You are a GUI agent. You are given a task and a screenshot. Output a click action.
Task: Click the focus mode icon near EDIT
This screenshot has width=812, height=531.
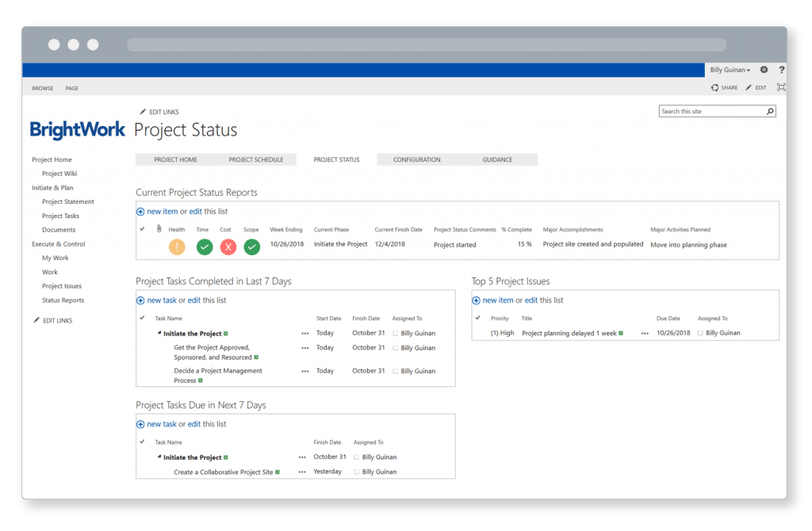coord(781,87)
